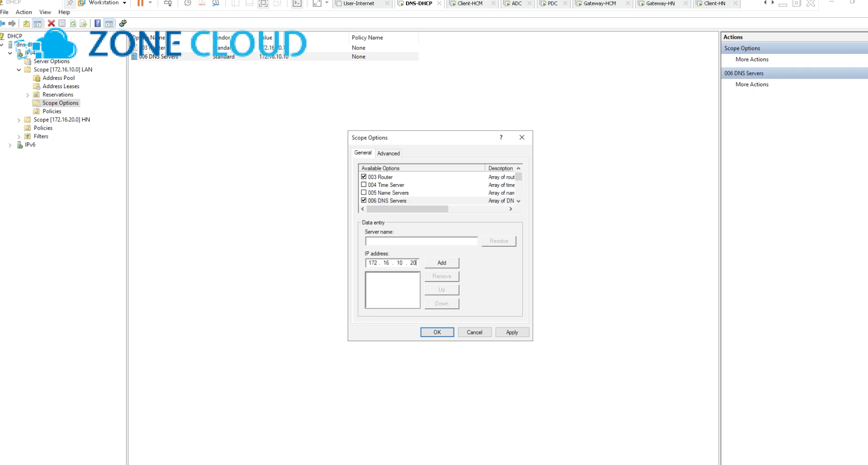
Task: Click the horizontal scrollbar thumb in Available Options
Action: click(407, 209)
